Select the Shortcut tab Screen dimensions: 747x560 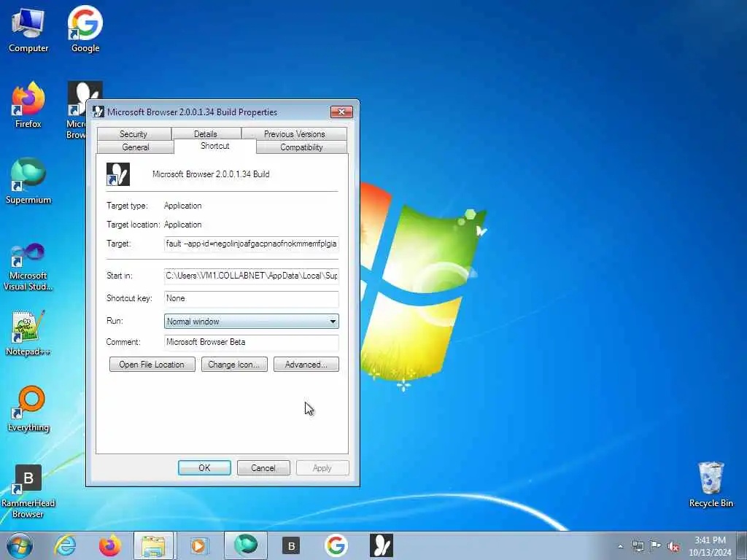(x=215, y=146)
